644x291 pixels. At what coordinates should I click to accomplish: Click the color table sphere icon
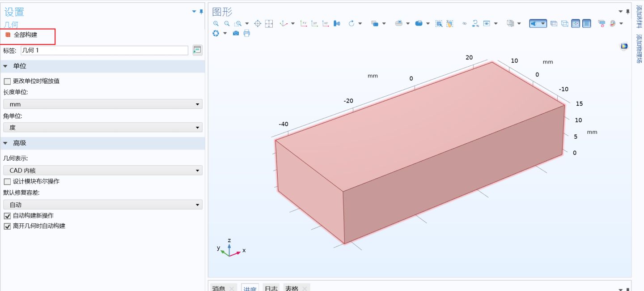[x=612, y=23]
